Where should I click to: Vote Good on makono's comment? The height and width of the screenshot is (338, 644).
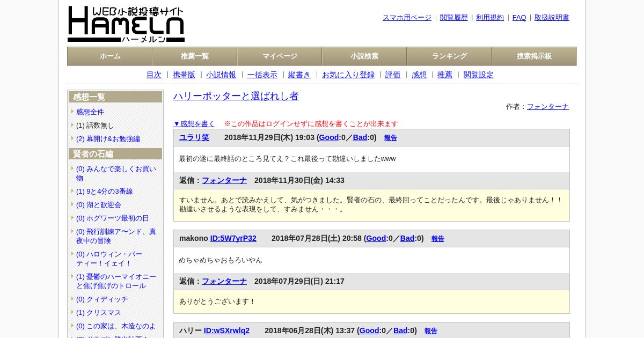tap(376, 239)
